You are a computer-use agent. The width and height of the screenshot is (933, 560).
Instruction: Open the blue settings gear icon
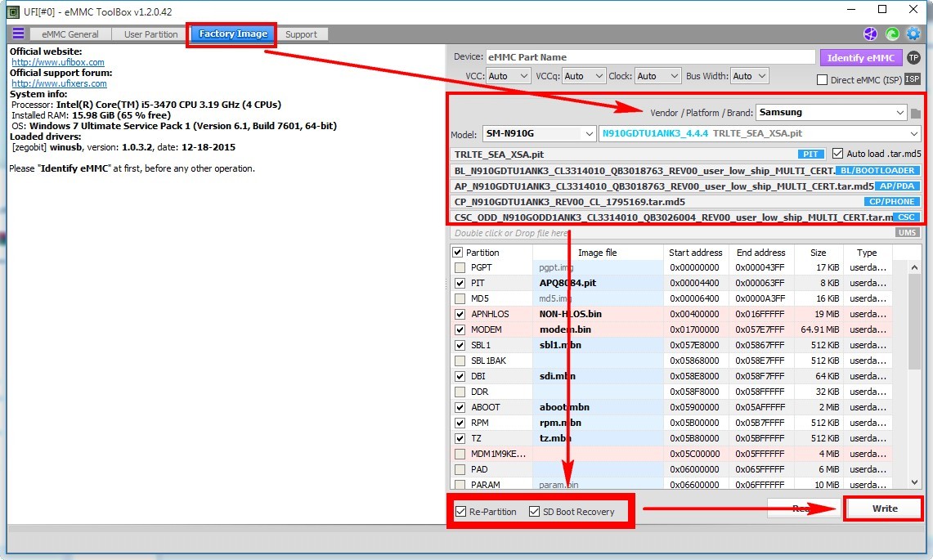[x=913, y=34]
